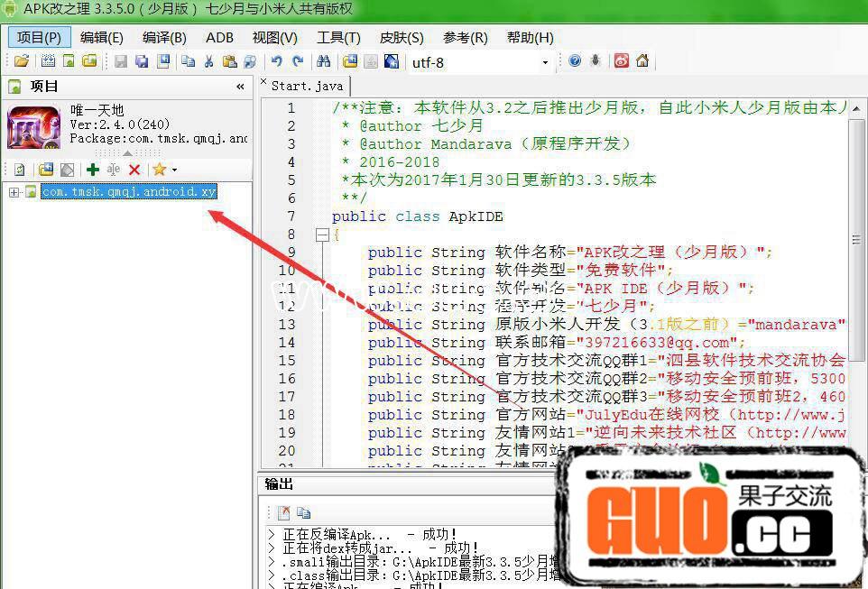Open the star favorites dropdown arrow
The width and height of the screenshot is (868, 589).
pos(174,170)
